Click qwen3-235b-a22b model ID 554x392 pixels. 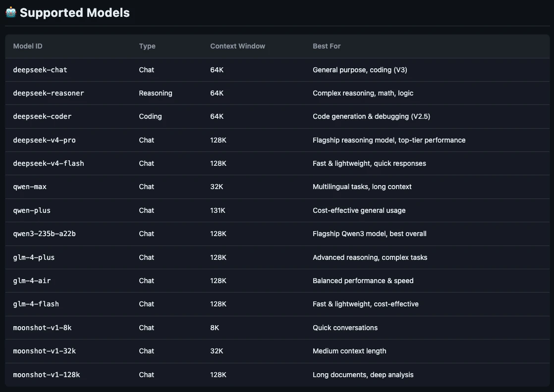pos(44,234)
